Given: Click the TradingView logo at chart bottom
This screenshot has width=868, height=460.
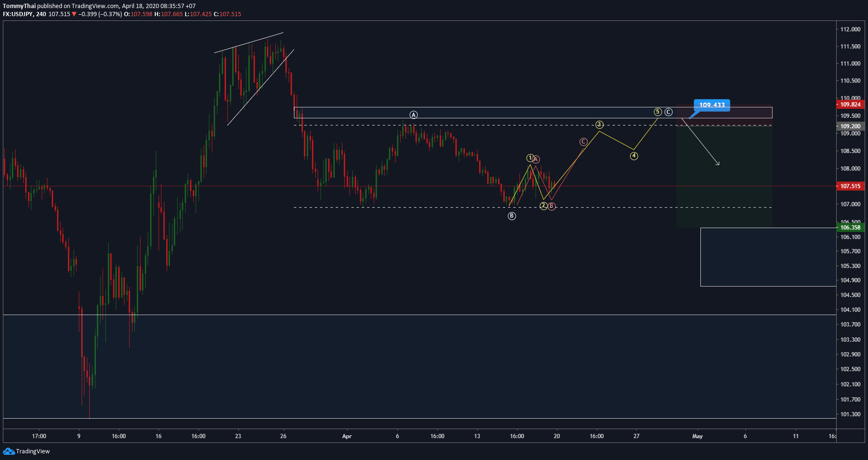Looking at the screenshot, I should click(27, 451).
